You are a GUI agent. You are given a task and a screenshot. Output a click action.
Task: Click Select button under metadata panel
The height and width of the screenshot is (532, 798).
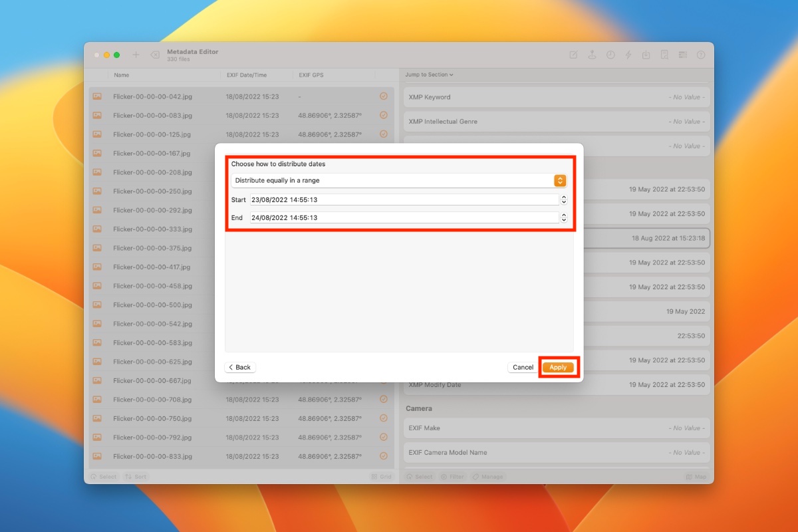(420, 477)
